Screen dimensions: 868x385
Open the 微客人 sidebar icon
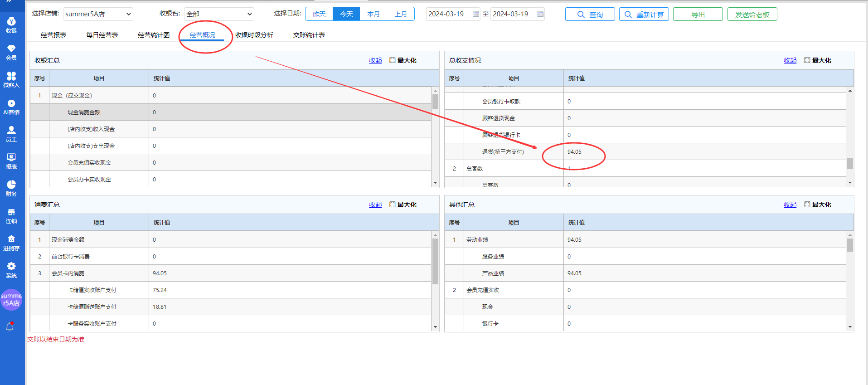pos(11,80)
